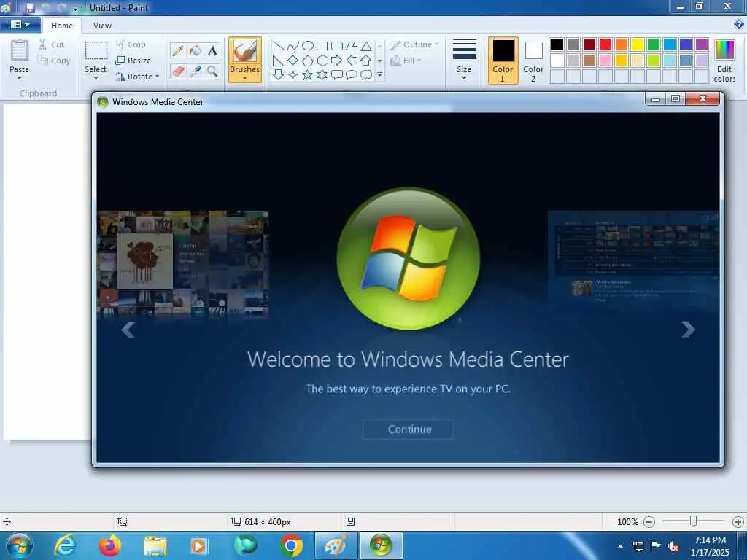Choose the Oval shape
The height and width of the screenshot is (560, 747).
(308, 46)
